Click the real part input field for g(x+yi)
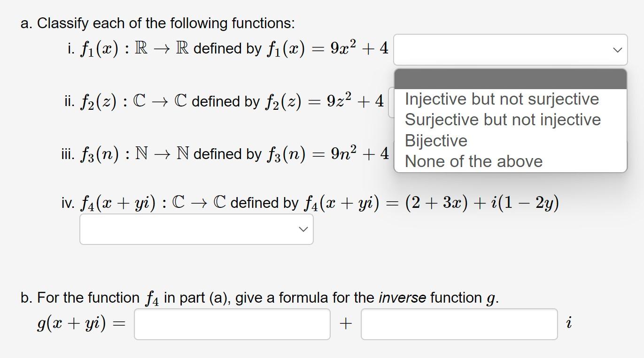The width and height of the screenshot is (644, 358). pyautogui.click(x=232, y=323)
